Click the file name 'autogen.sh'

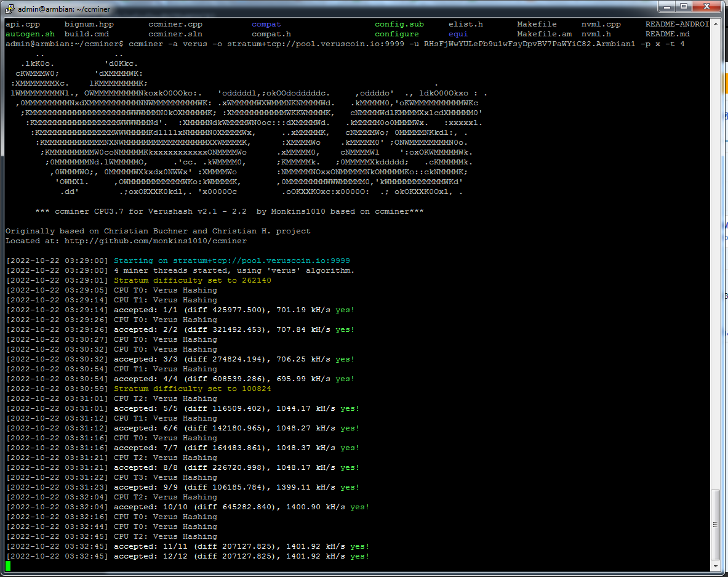point(30,34)
